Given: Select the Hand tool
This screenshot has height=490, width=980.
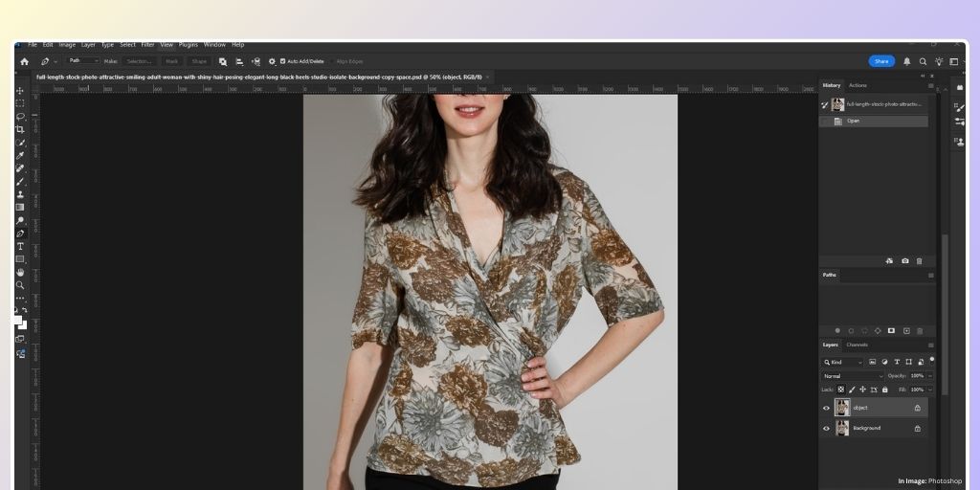Looking at the screenshot, I should coord(20,273).
